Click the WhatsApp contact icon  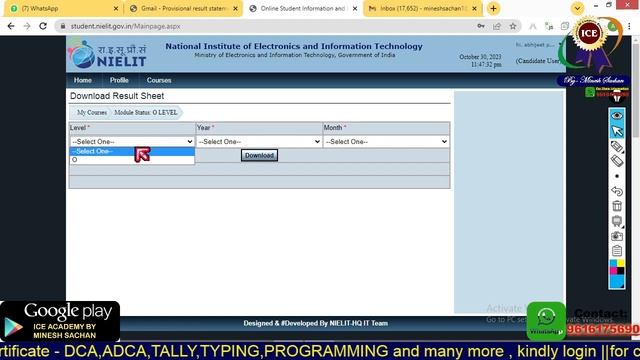click(x=546, y=320)
